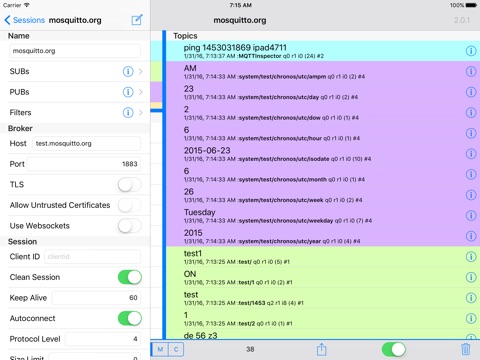Edit Host field test.mosquitto.org
This screenshot has height=360, width=480.
(87, 144)
